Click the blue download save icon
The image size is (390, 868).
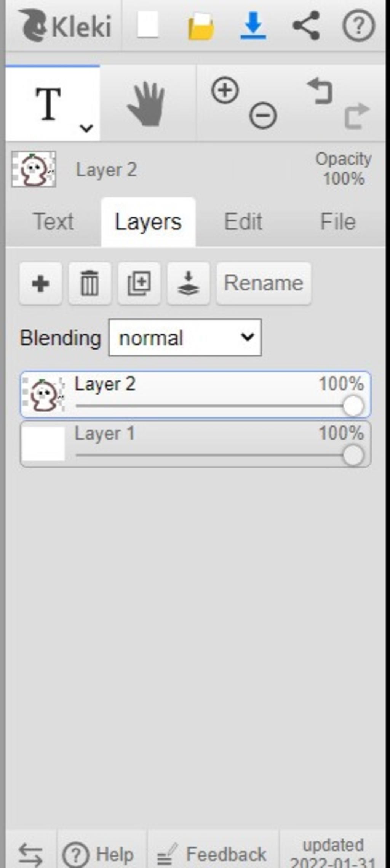pos(253,26)
